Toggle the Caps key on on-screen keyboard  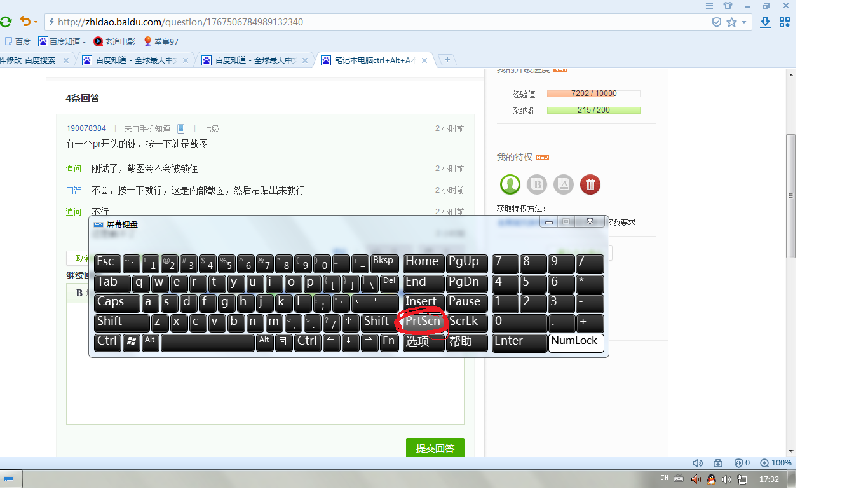click(x=117, y=303)
